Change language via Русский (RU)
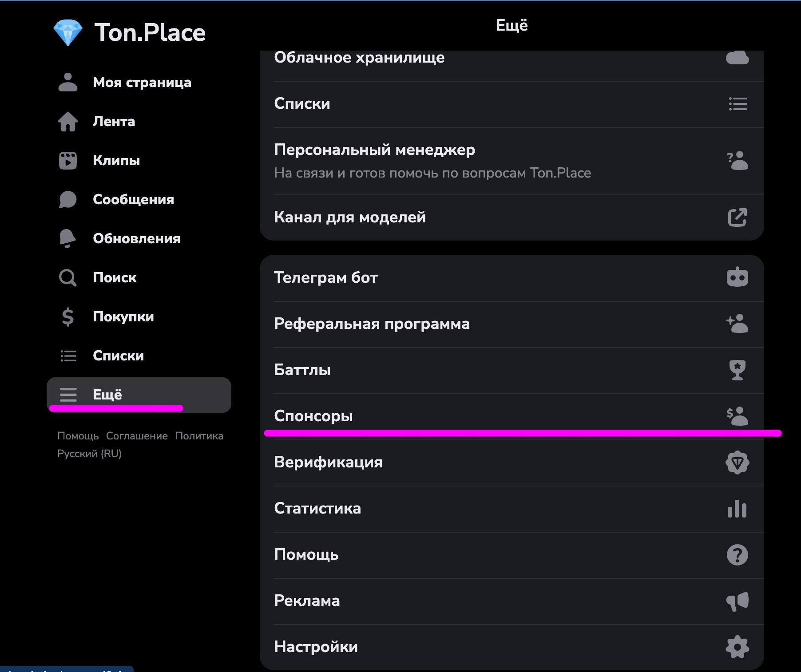Image resolution: width=801 pixels, height=672 pixels. pos(89,454)
